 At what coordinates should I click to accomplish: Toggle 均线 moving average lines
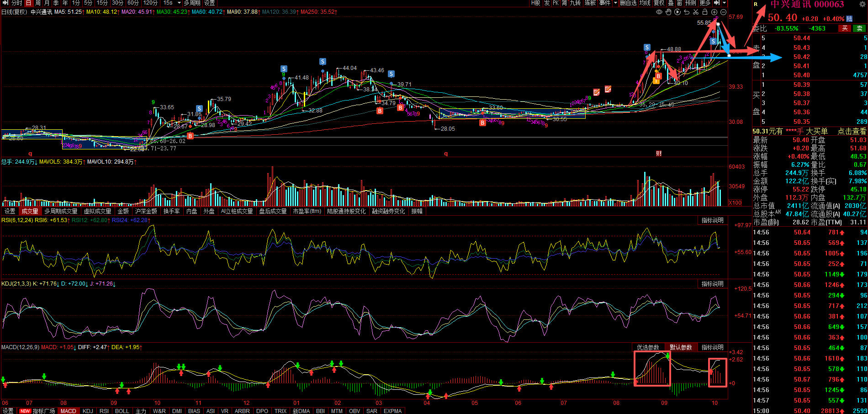point(645,3)
